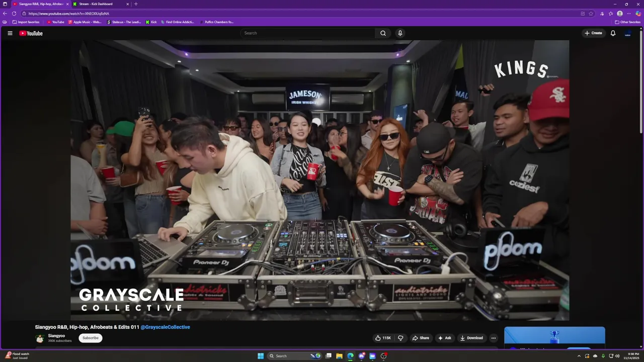Open the Import favorites bookmark
The width and height of the screenshot is (644, 362).
point(26,22)
